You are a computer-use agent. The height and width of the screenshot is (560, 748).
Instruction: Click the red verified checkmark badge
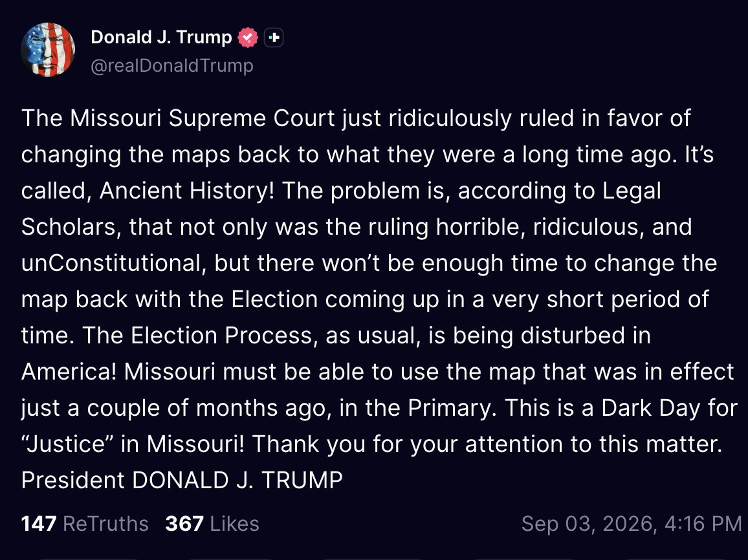point(248,38)
